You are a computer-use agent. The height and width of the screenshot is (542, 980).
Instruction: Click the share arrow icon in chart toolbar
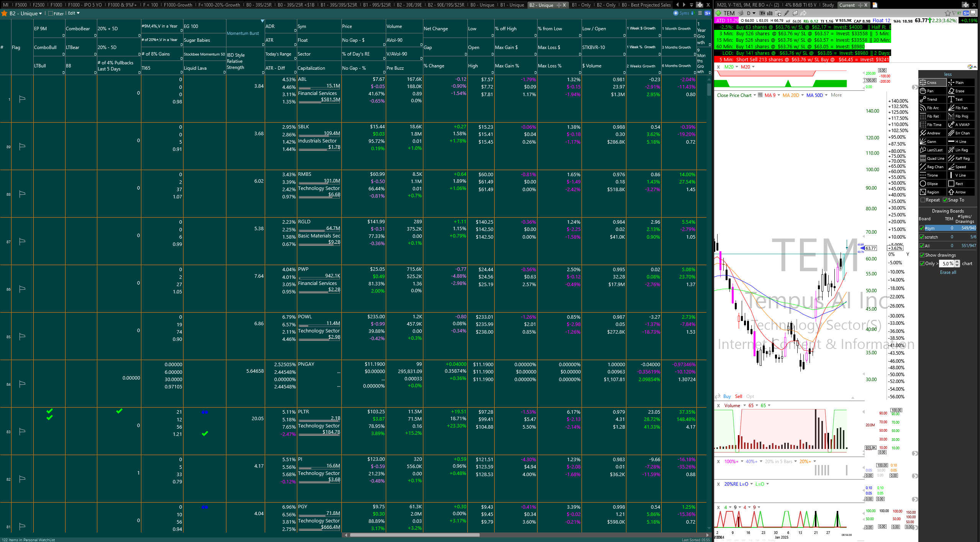coord(803,13)
